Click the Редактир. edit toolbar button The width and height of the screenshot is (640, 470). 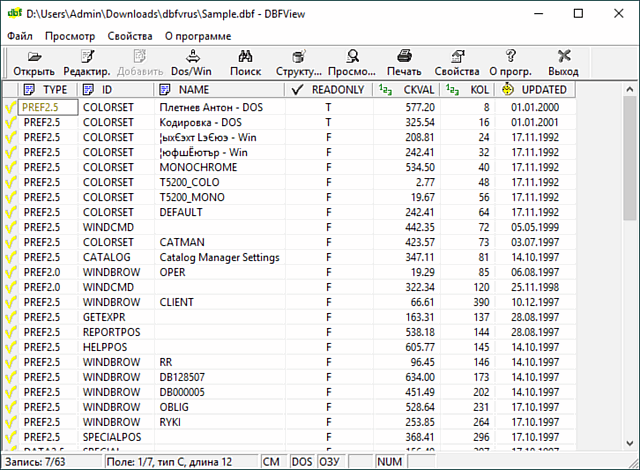coord(87,57)
